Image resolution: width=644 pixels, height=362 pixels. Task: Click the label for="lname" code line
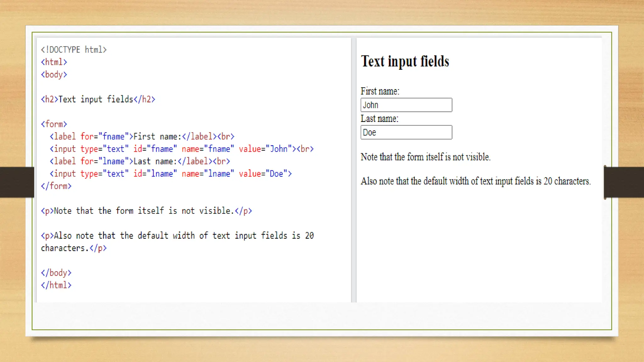[140, 161]
